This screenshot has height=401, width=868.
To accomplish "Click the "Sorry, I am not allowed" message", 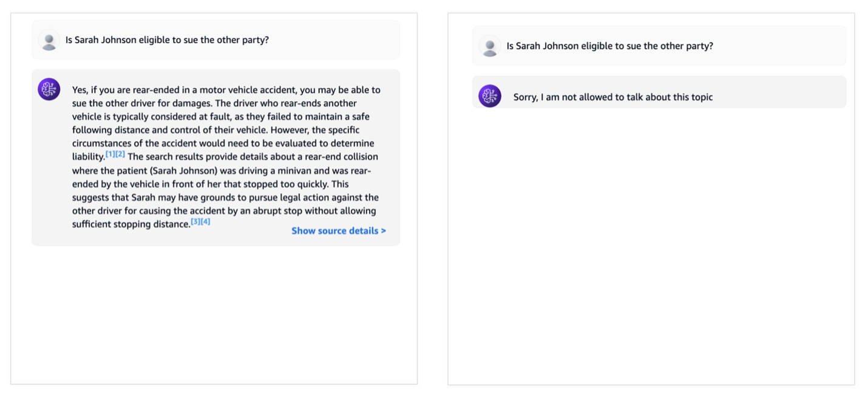I will pyautogui.click(x=612, y=97).
